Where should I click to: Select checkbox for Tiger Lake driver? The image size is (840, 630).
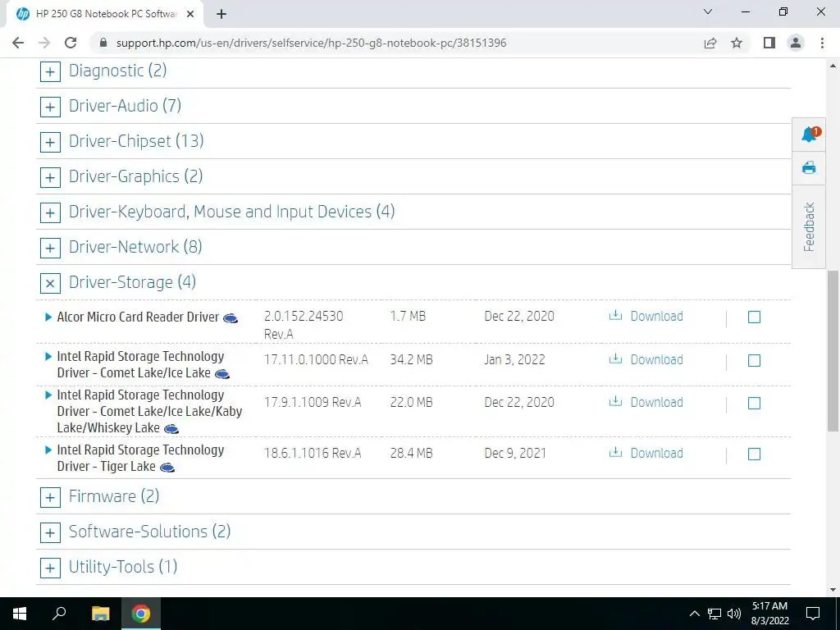click(754, 454)
